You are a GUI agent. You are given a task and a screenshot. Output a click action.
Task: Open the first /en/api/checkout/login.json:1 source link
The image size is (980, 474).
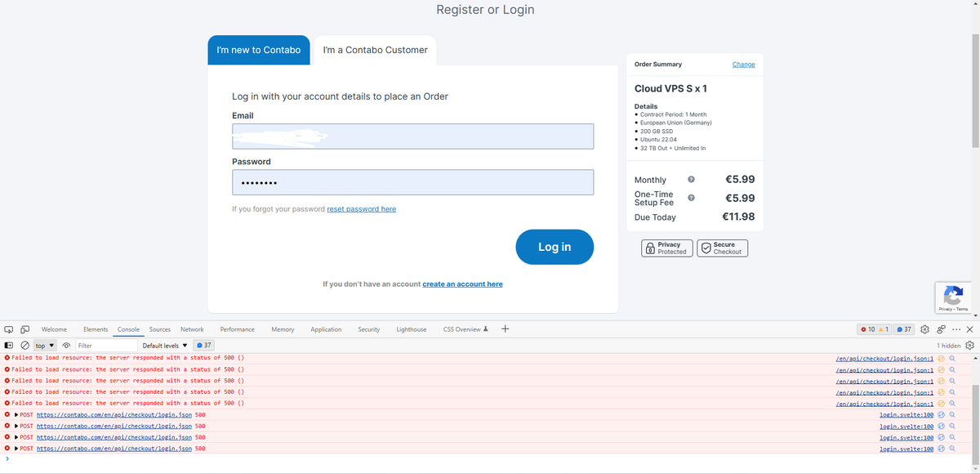click(884, 358)
